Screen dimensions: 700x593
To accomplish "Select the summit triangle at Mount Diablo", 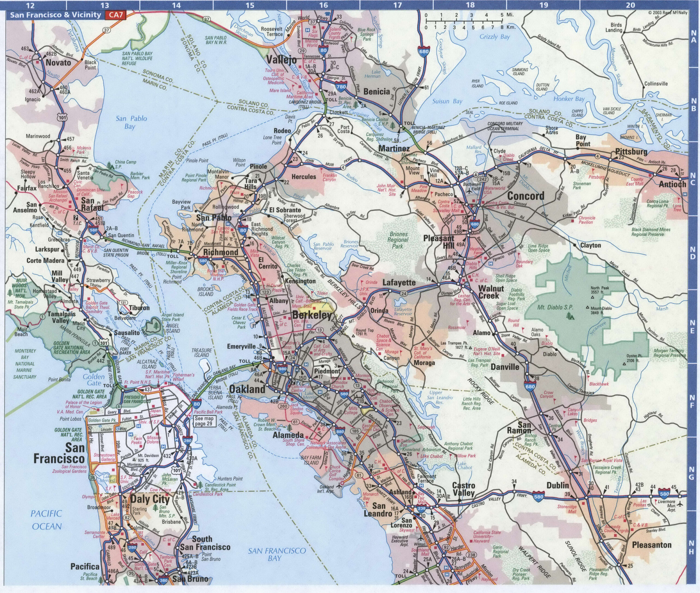I will tap(588, 307).
